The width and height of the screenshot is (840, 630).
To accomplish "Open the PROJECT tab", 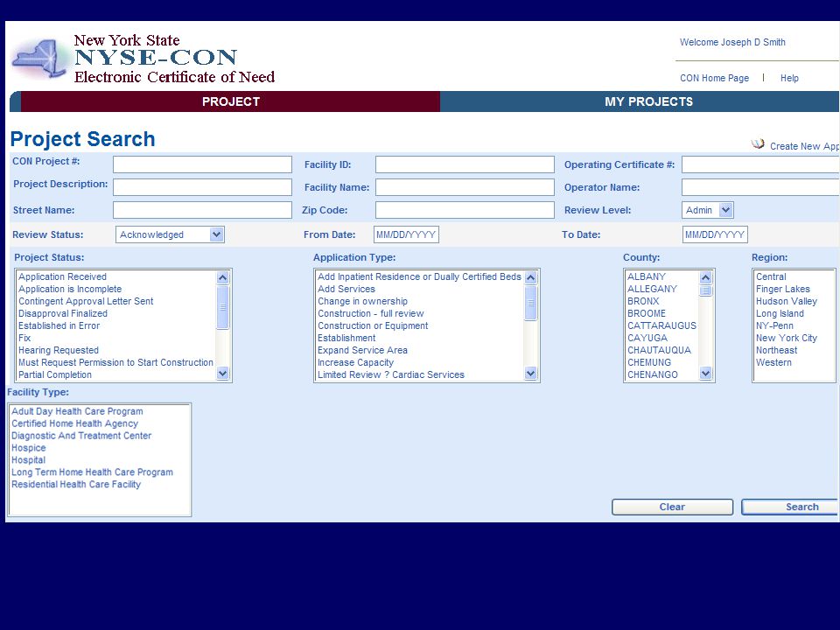I will point(230,101).
